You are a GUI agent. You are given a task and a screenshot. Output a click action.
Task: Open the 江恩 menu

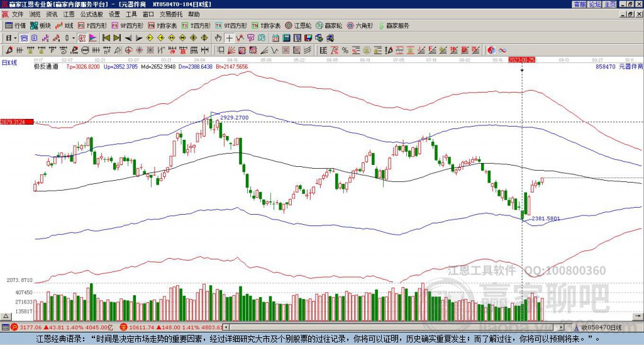pyautogui.click(x=69, y=14)
